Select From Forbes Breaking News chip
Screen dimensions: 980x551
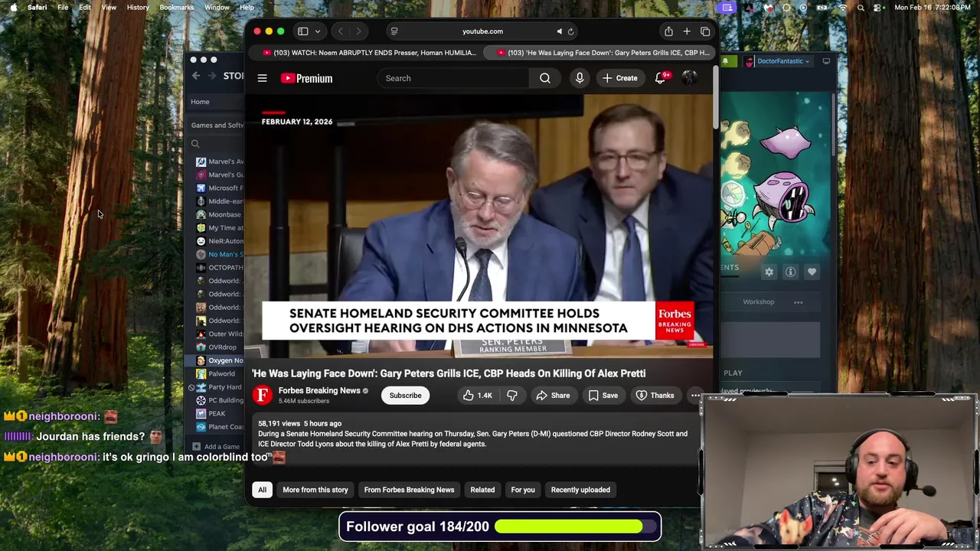[x=409, y=490]
